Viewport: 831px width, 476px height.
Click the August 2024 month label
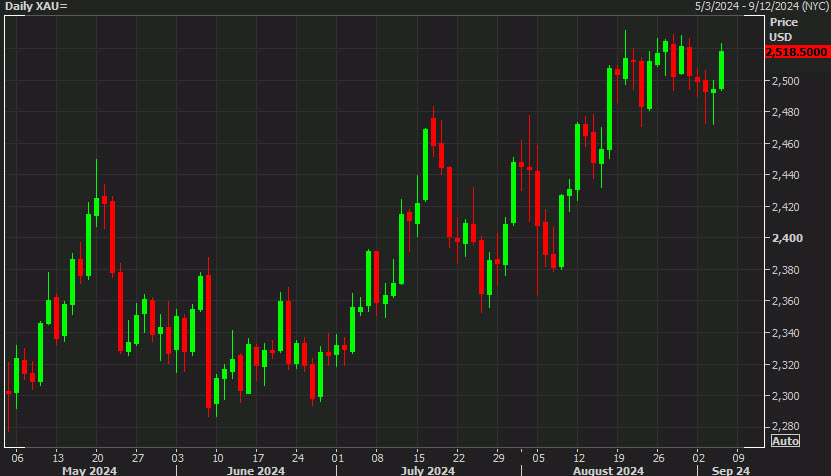pyautogui.click(x=608, y=471)
